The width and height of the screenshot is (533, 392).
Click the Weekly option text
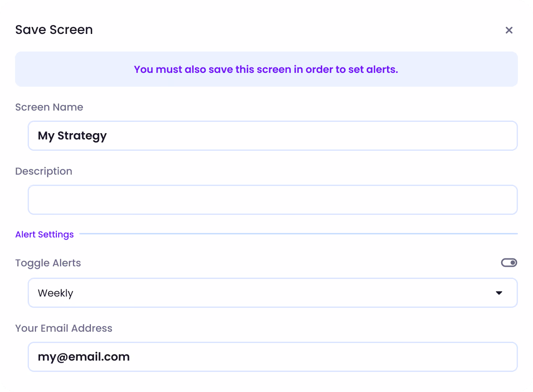tap(55, 293)
